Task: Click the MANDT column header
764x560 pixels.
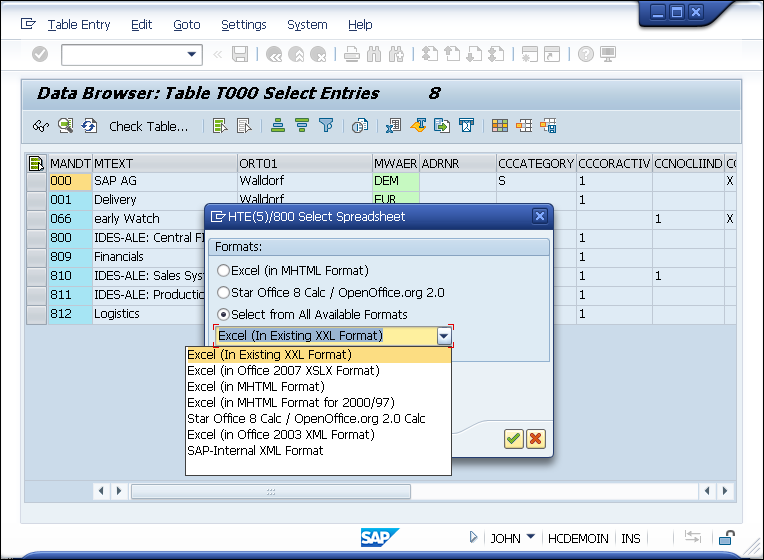Action: pos(70,164)
